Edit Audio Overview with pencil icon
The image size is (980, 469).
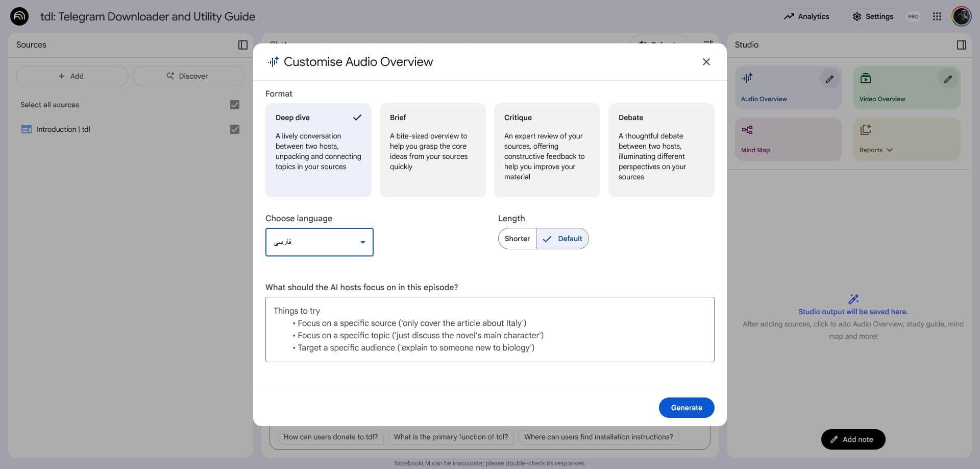[x=829, y=79]
